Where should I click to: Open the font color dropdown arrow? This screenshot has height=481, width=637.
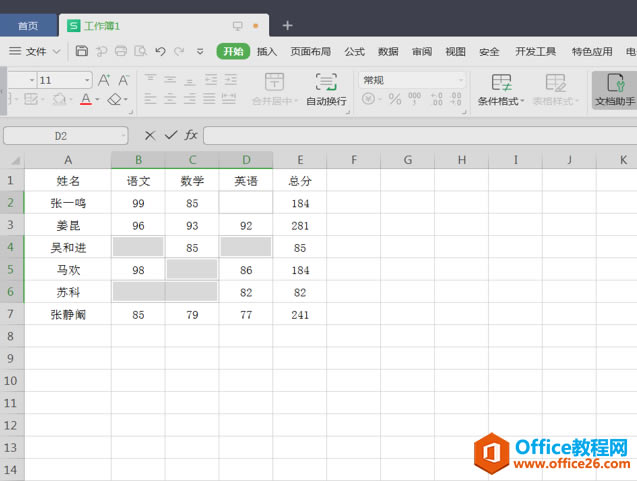(97, 99)
